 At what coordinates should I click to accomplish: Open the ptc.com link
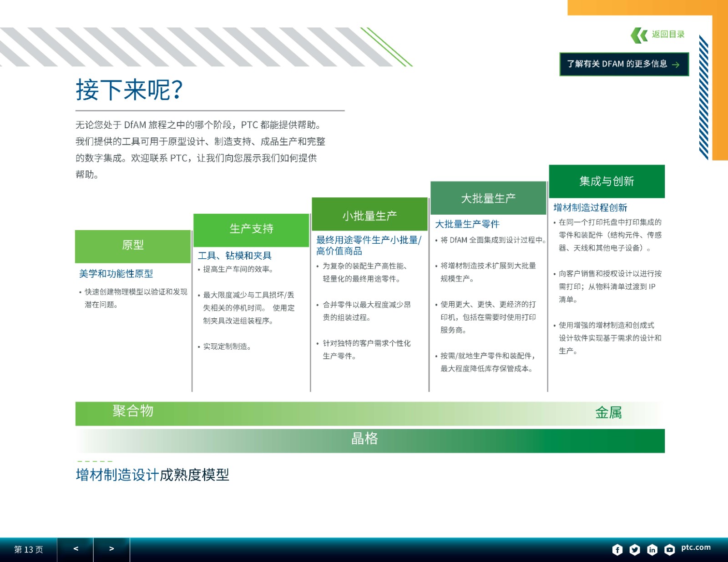696,548
